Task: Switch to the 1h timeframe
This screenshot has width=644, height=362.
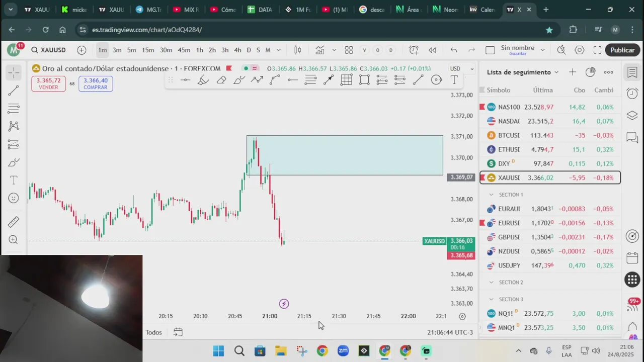Action: pyautogui.click(x=199, y=50)
